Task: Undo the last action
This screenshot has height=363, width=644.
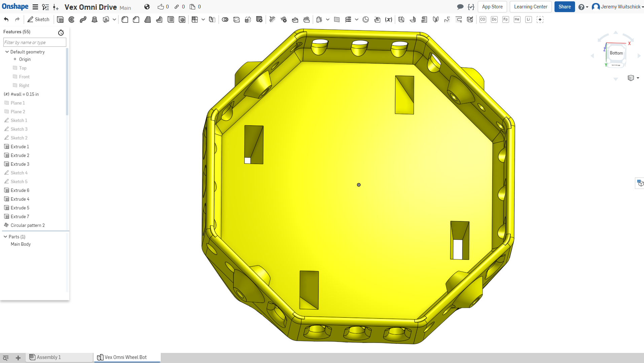Action: click(6, 19)
